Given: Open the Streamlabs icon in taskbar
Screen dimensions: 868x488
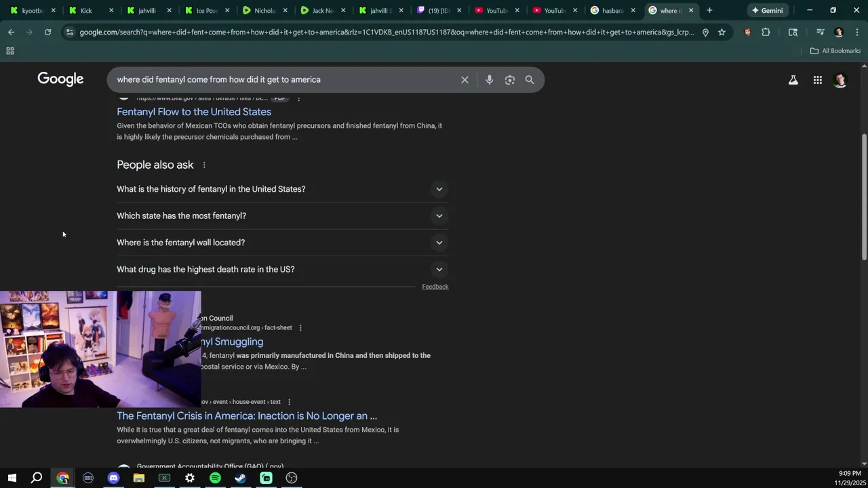Looking at the screenshot, I should [266, 478].
